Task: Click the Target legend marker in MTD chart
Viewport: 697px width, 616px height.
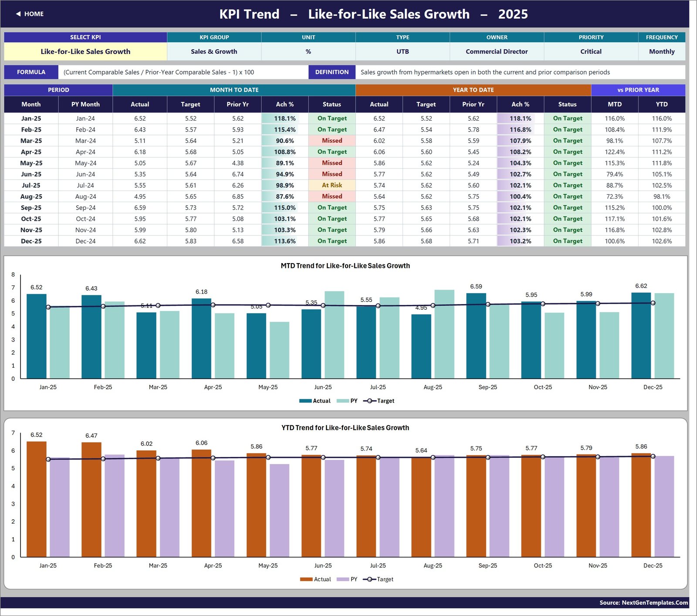Action: [369, 401]
